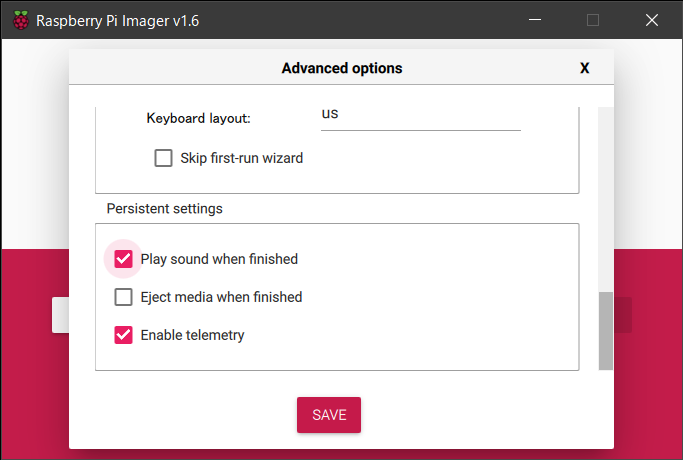Click the dialog's vertical scrollbar thumb
The height and width of the screenshot is (460, 683).
coord(605,331)
